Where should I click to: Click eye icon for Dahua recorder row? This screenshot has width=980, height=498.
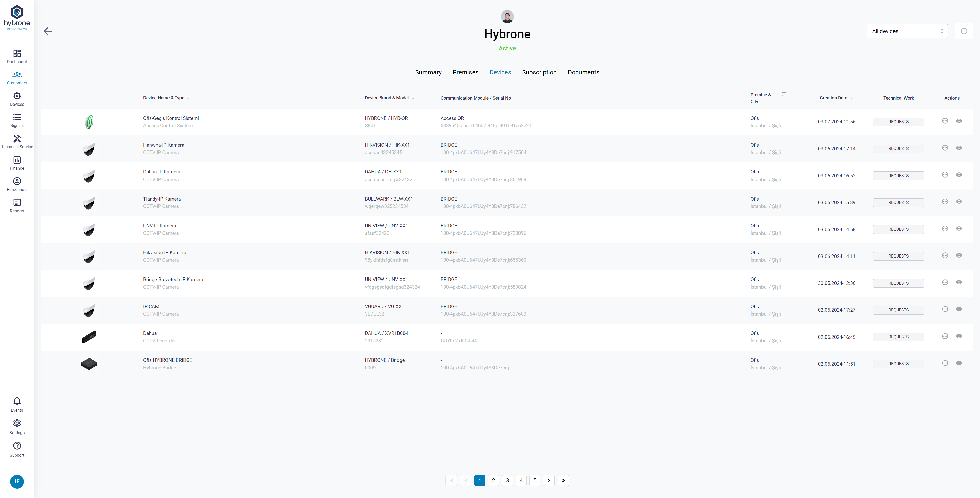pos(959,336)
